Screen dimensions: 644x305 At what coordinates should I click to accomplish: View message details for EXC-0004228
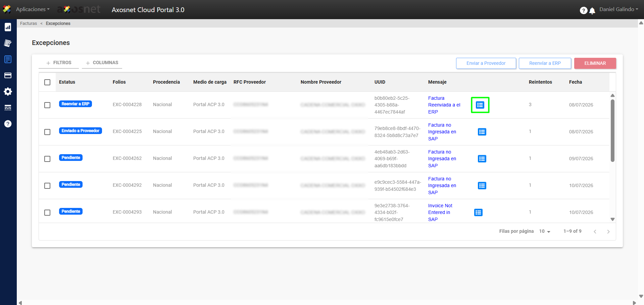480,105
